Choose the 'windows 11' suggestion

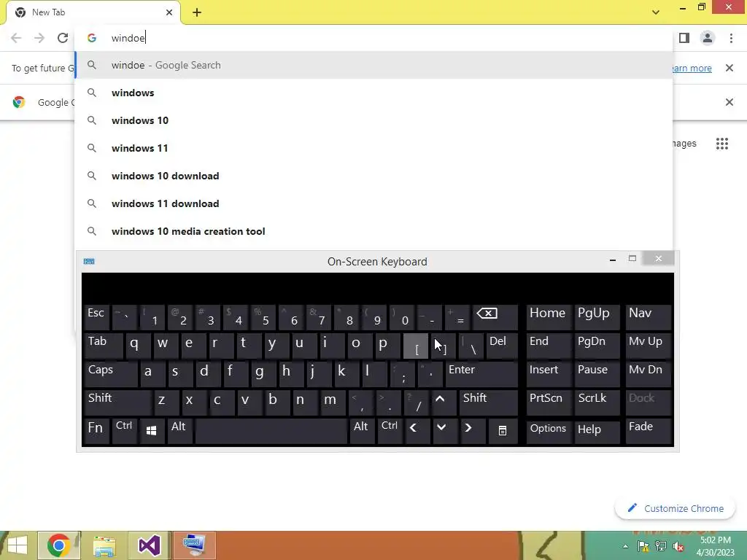(x=374, y=148)
